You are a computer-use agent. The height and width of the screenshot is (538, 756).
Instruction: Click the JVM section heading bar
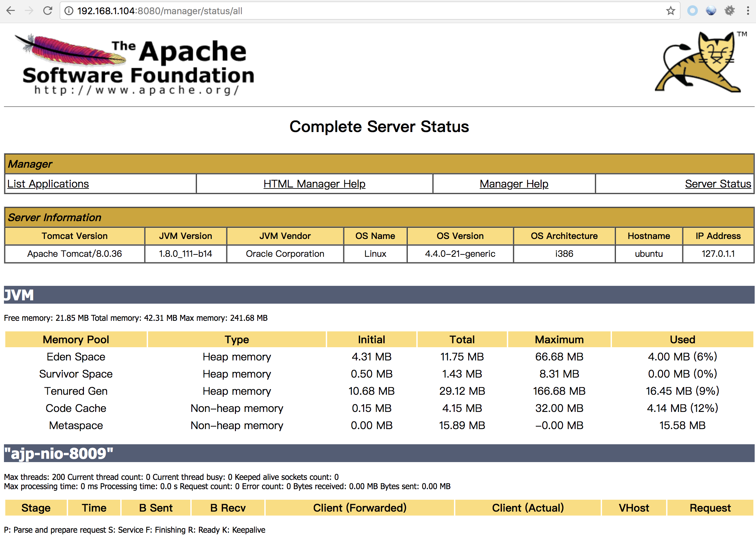379,295
